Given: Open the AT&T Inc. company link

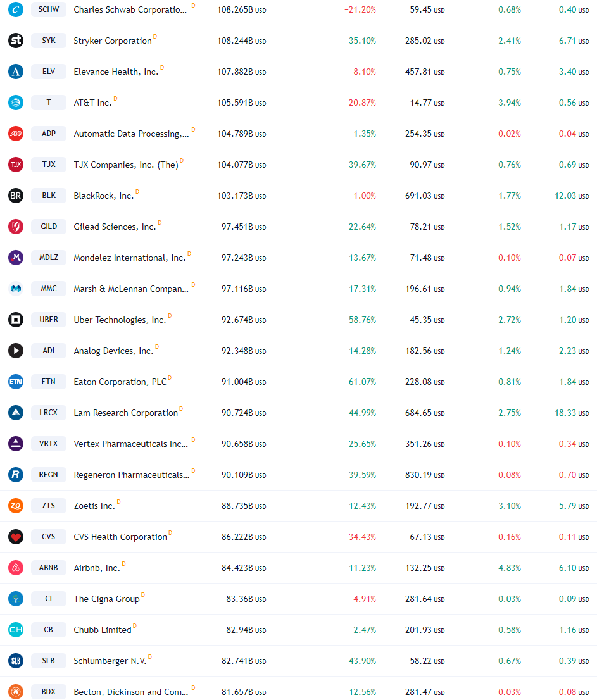Looking at the screenshot, I should click(92, 103).
